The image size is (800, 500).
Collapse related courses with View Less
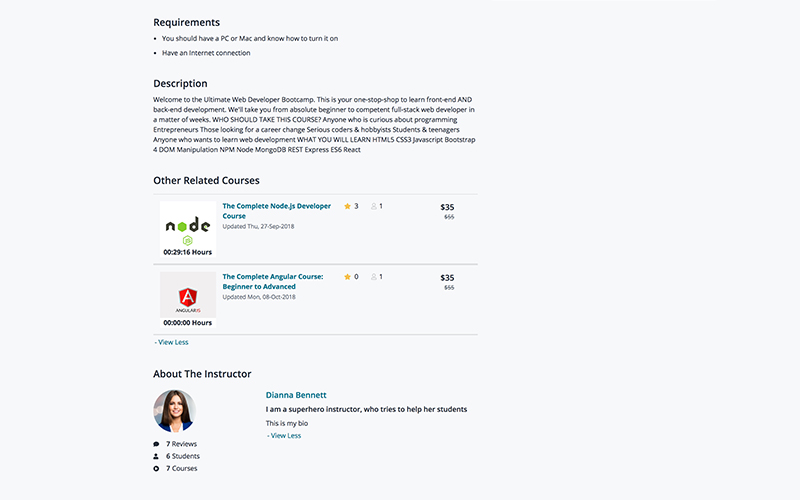[x=172, y=342]
